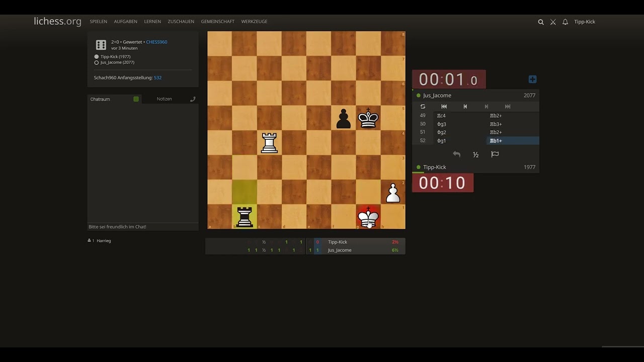Open Jus_Jacome (2077) player link
644x362 pixels.
[x=117, y=62]
